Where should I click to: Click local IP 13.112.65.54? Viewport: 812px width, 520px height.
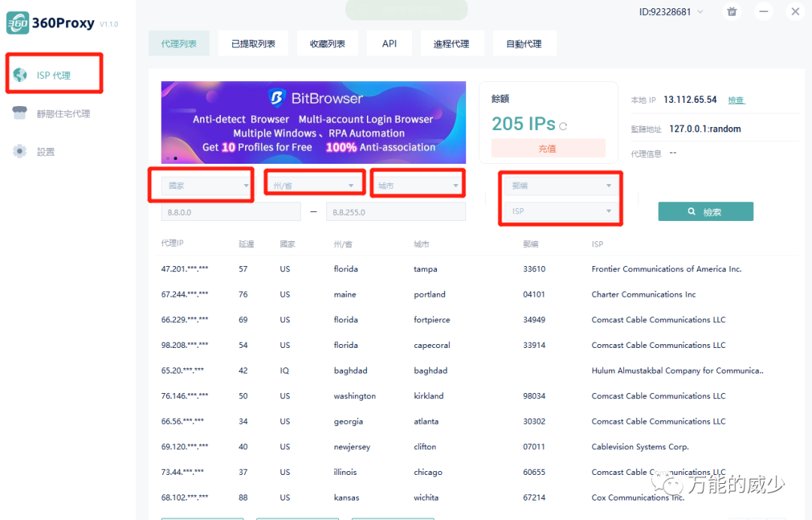(x=690, y=99)
